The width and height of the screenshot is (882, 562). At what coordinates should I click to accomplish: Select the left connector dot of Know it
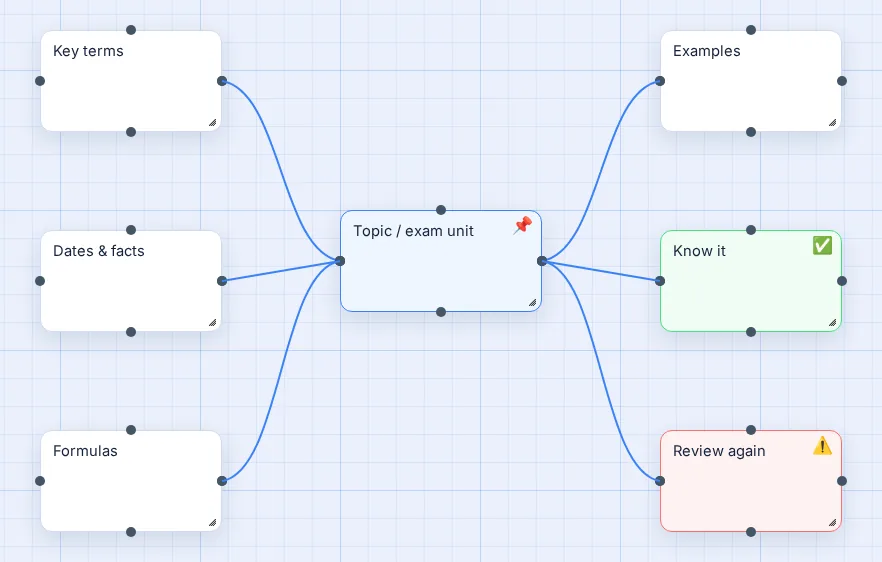660,281
